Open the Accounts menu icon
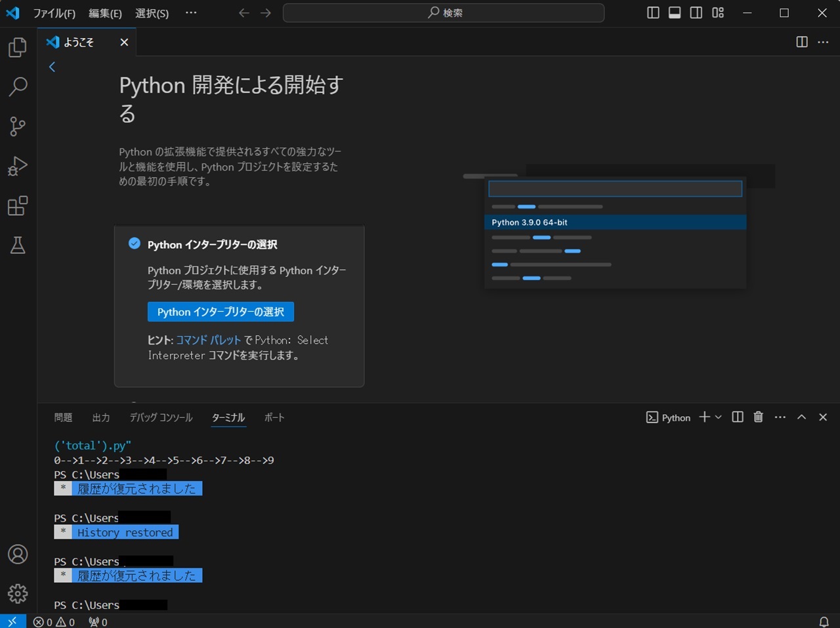Screen dimensions: 840x628 click(18, 555)
